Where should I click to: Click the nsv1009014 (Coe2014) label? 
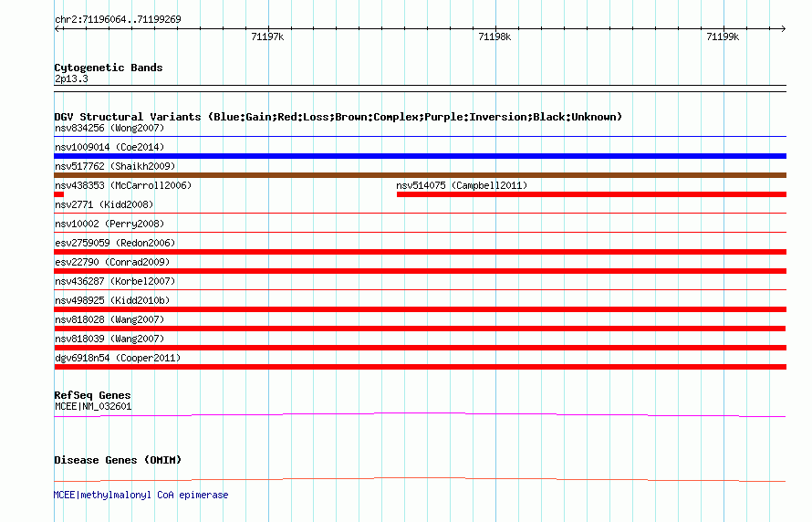(x=109, y=147)
